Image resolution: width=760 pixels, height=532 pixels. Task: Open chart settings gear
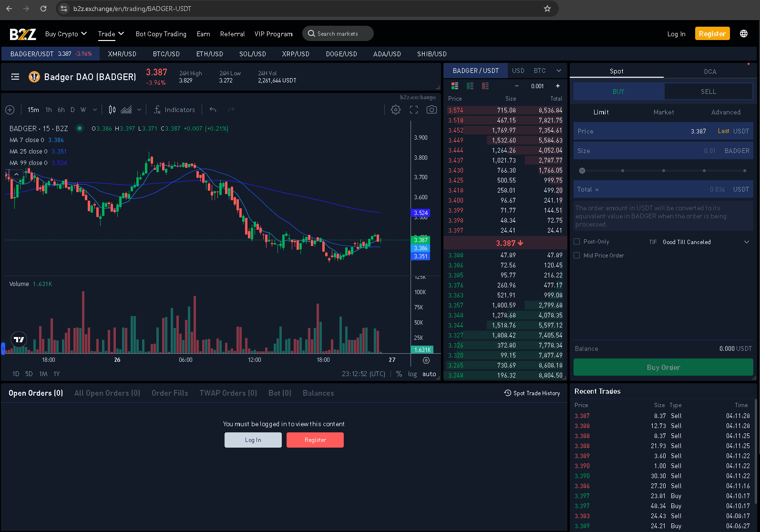click(396, 110)
